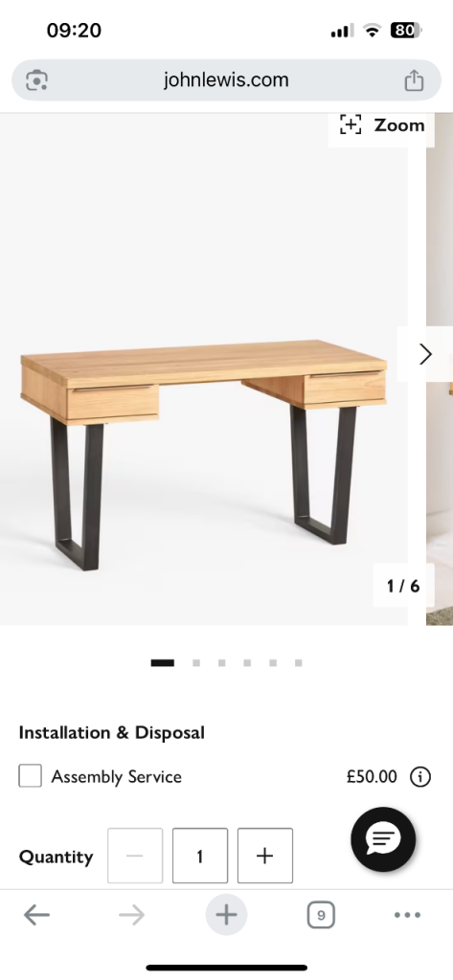Jump to last image carousel dot
This screenshot has width=453, height=980.
pyautogui.click(x=299, y=662)
